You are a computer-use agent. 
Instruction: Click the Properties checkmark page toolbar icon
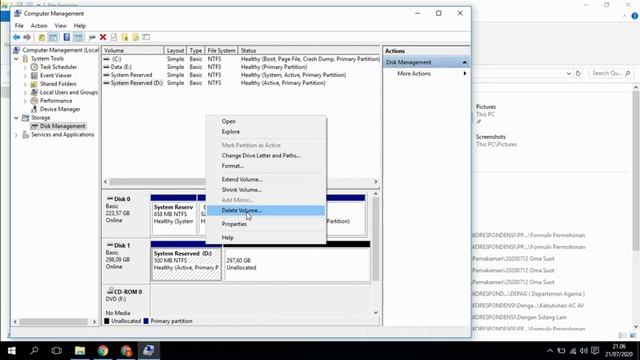114,37
